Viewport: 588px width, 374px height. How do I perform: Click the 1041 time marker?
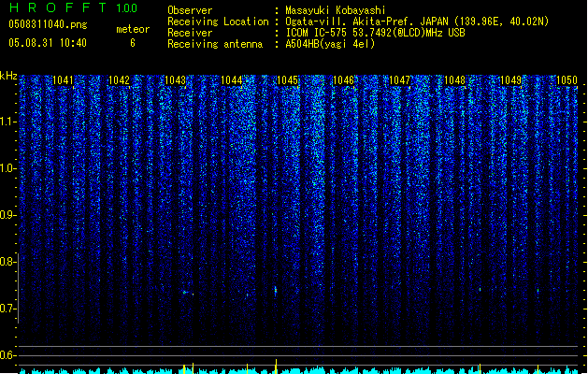coord(63,80)
